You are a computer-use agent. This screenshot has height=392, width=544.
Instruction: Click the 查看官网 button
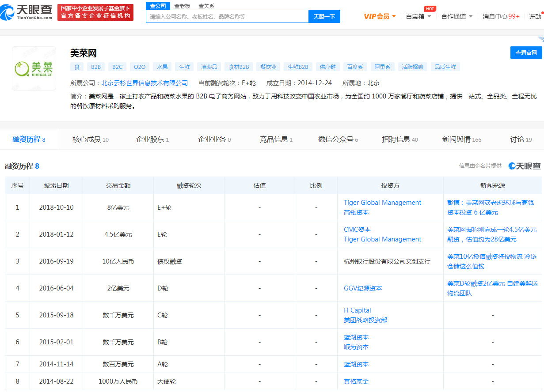click(526, 53)
